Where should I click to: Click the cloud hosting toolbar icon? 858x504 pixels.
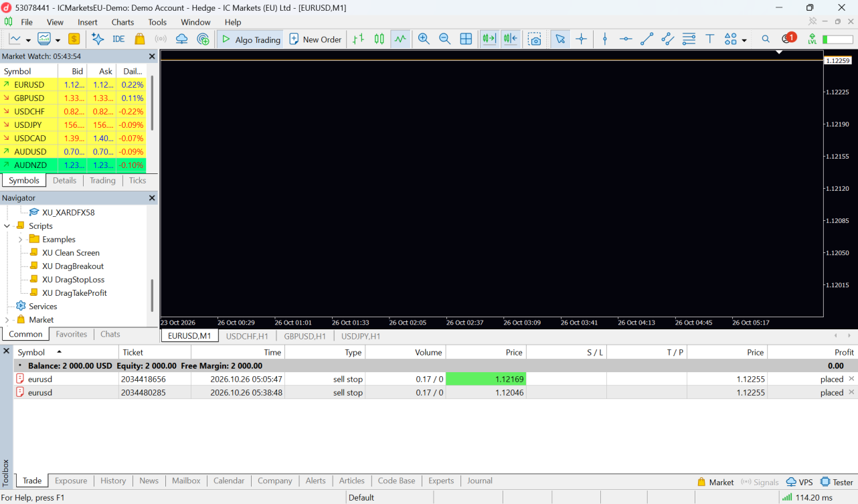coord(181,39)
